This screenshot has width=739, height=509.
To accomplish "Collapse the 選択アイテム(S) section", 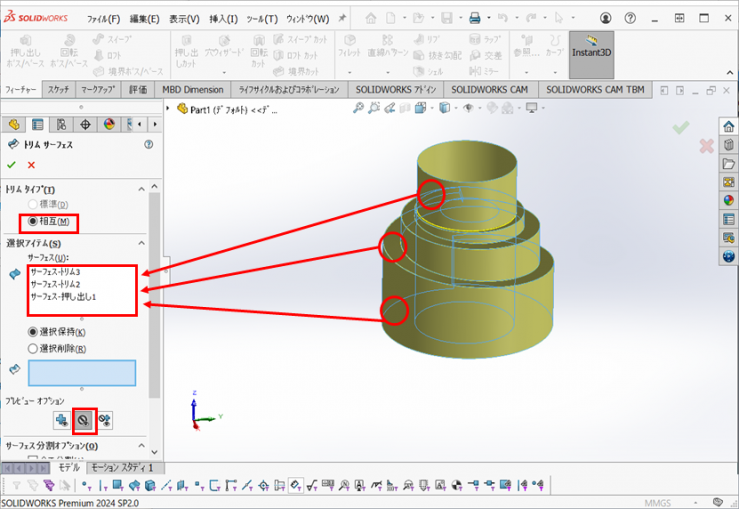I will coord(140,243).
